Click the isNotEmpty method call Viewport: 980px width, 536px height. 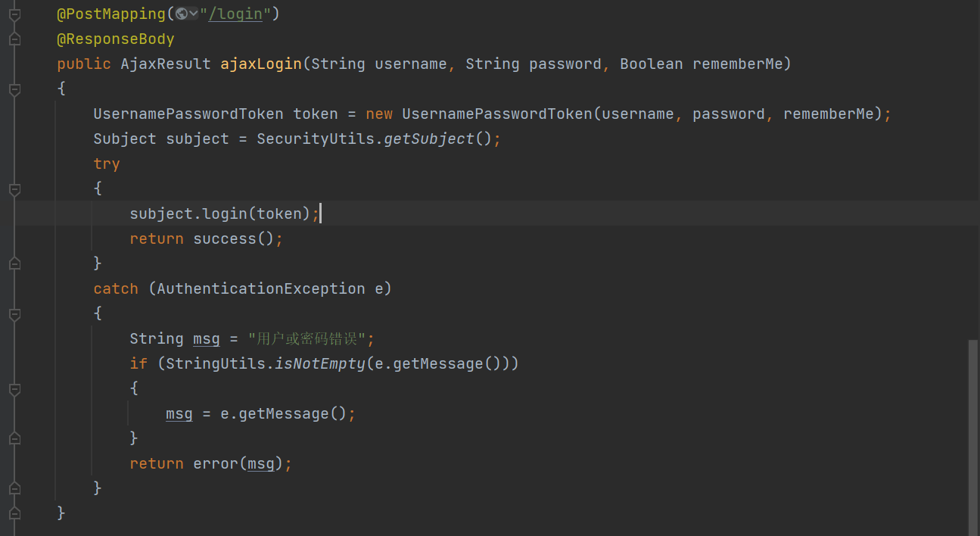pyautogui.click(x=319, y=363)
